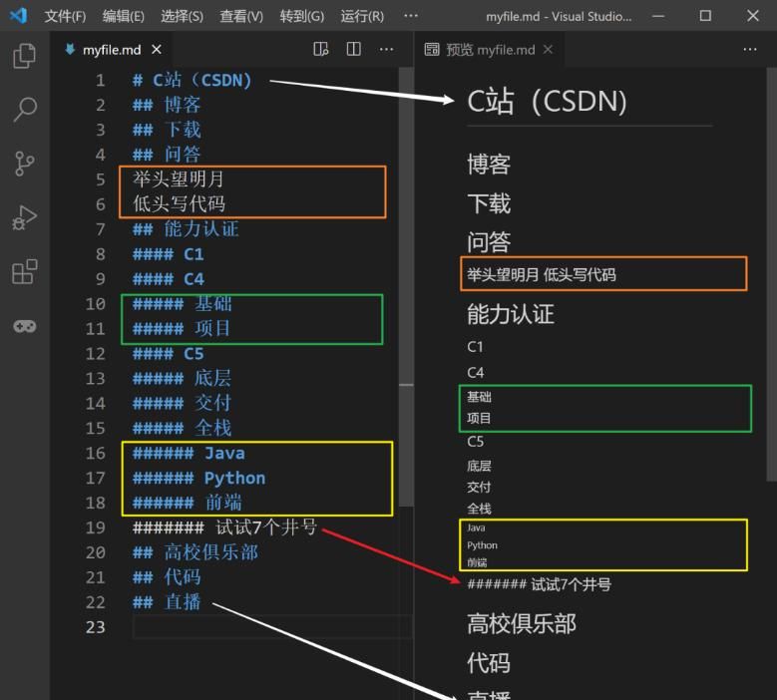Click line 20 '## 高校俱乐部' in editor
Viewport: 777px width, 700px height.
click(x=195, y=552)
